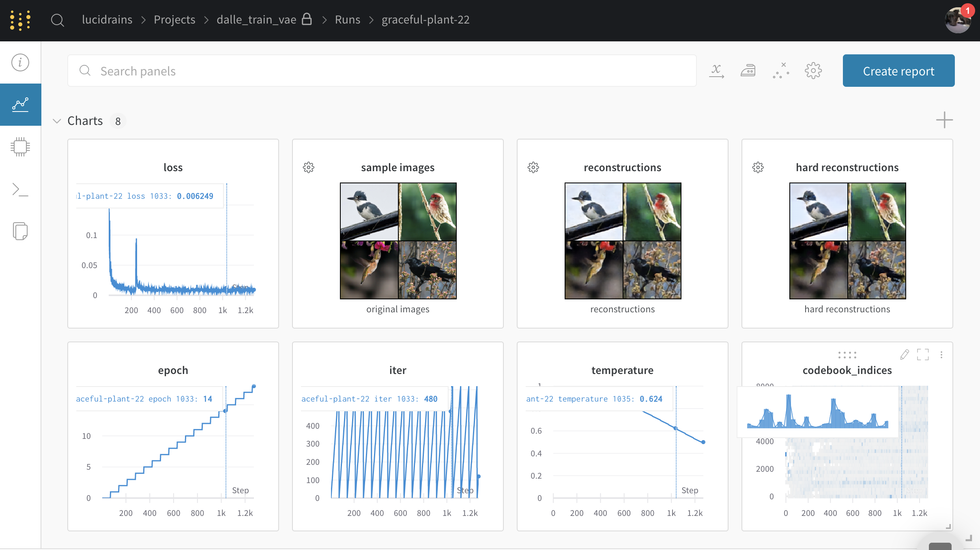The height and width of the screenshot is (550, 980).
Task: Click the Search panels input field
Action: click(x=381, y=71)
